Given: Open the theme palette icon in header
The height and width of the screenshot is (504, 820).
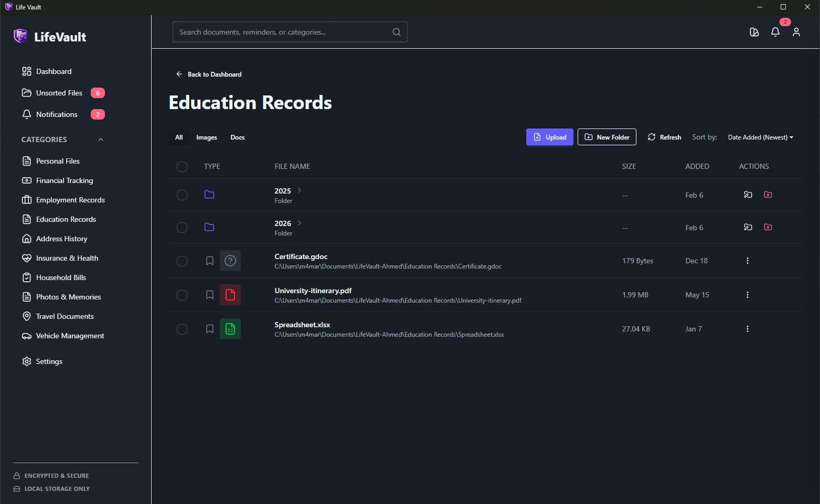Looking at the screenshot, I should point(754,32).
